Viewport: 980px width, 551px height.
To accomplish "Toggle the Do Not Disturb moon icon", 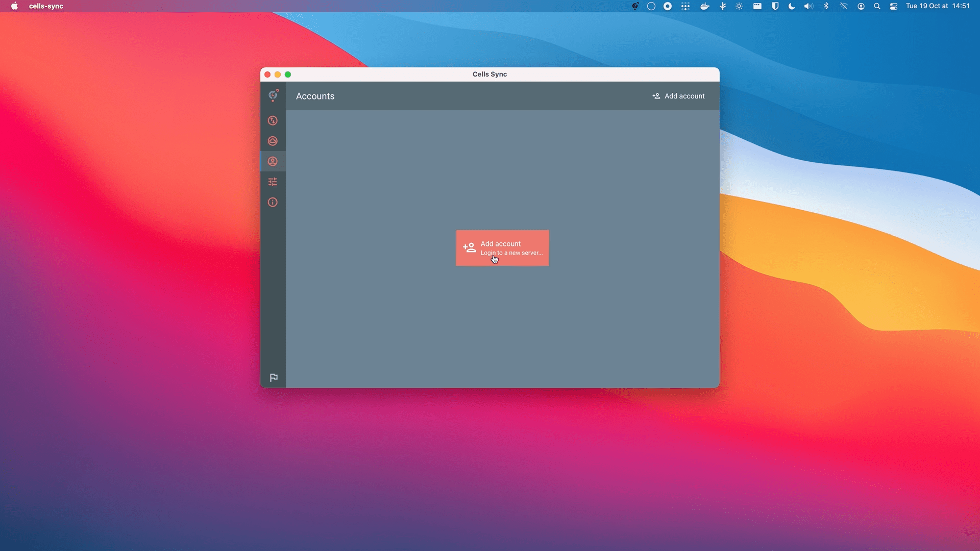I will click(x=792, y=6).
